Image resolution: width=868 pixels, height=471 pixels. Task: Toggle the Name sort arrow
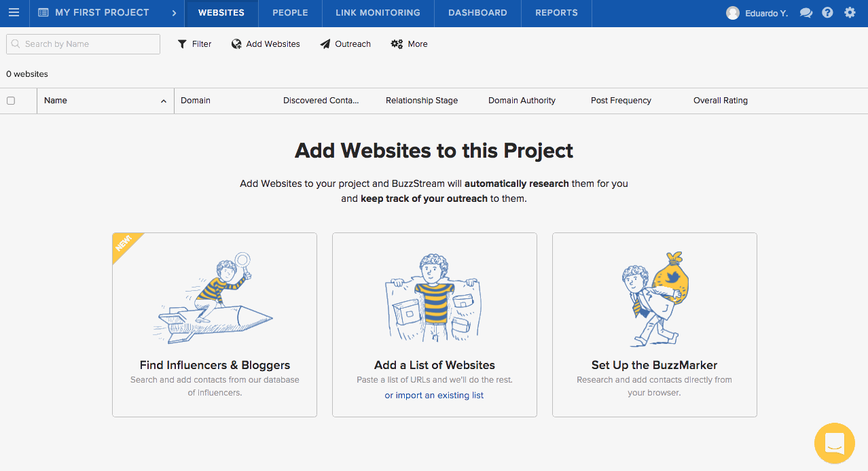pos(164,101)
